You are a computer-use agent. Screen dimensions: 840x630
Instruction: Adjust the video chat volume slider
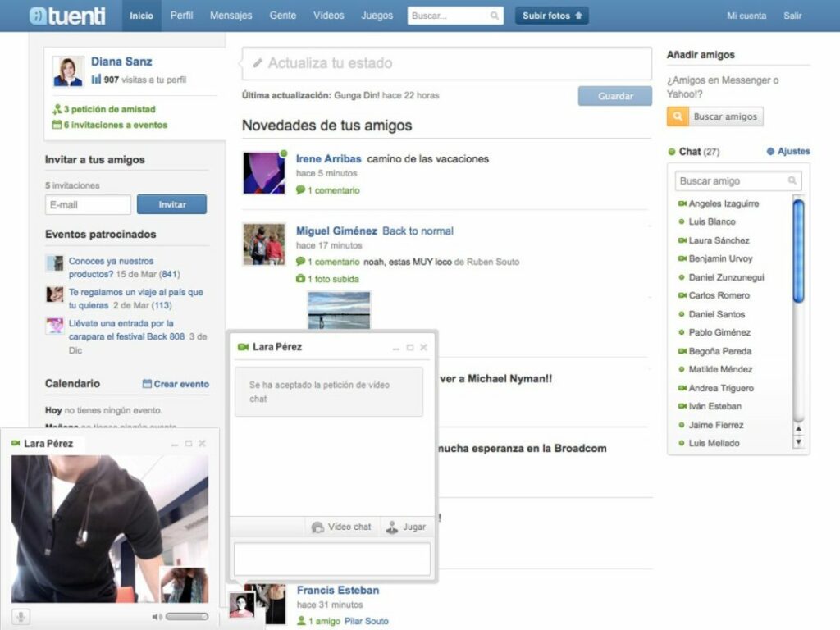(186, 616)
